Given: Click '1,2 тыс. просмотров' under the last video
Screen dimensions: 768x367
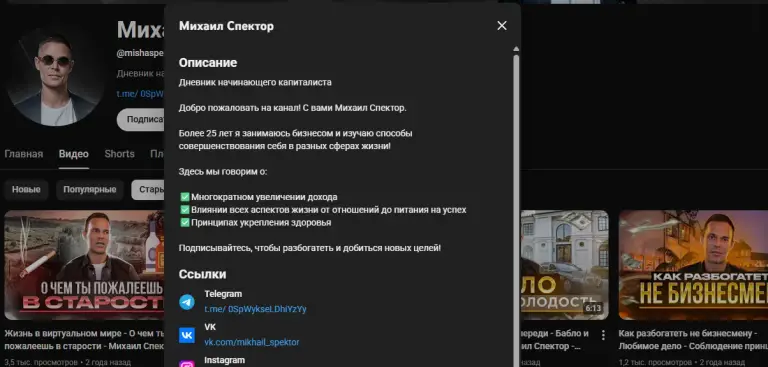Looking at the screenshot, I should 655,363.
